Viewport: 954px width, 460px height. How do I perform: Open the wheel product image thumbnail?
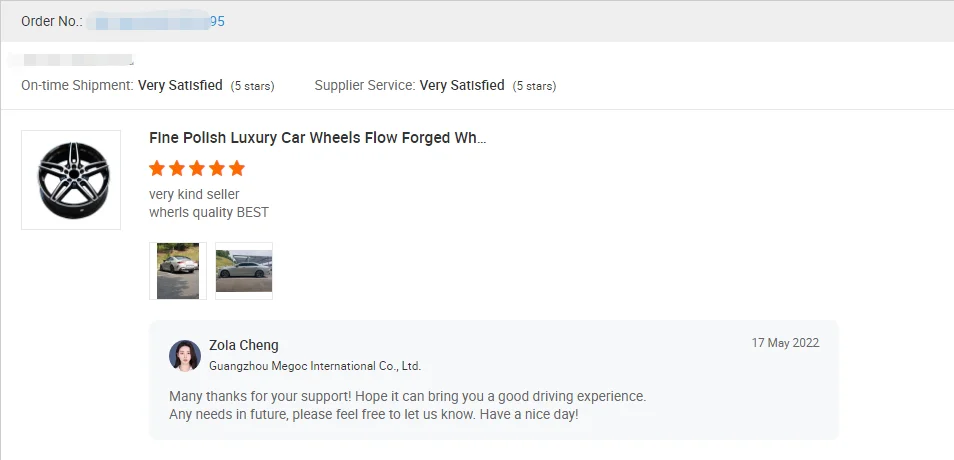[71, 180]
